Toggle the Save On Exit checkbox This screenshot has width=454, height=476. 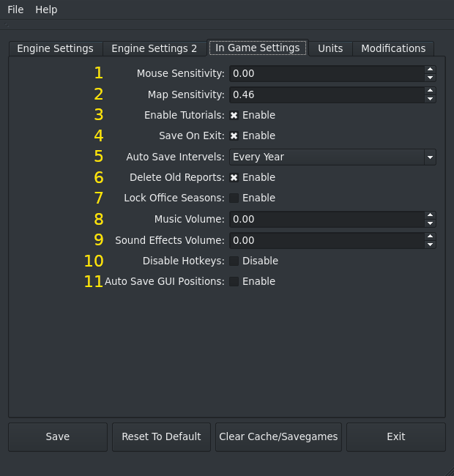coord(234,135)
